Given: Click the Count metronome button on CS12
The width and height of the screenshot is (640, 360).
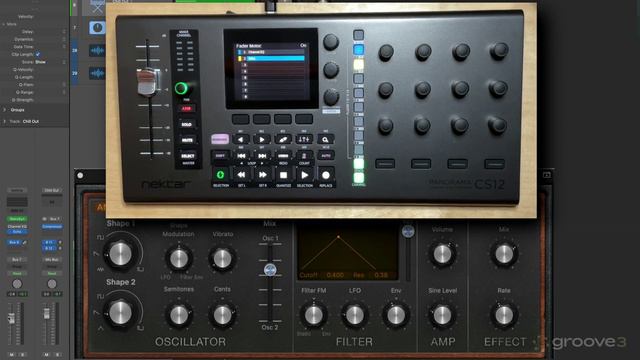Looking at the screenshot, I should (304, 156).
